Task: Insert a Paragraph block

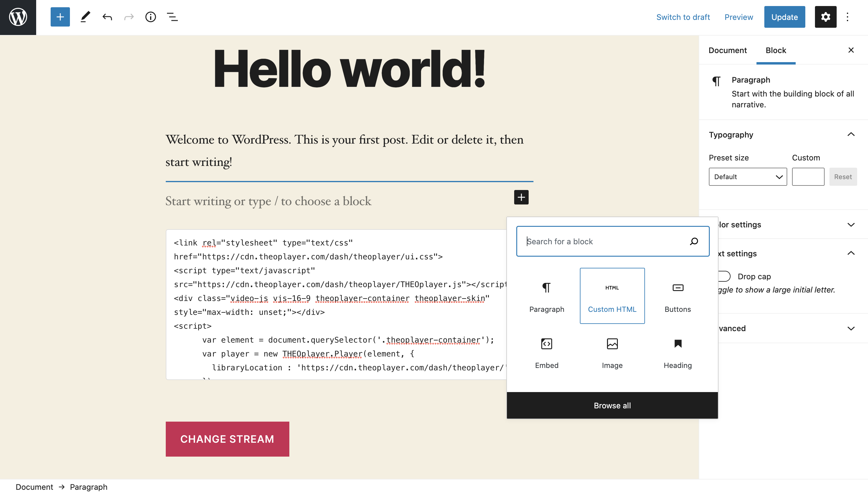Action: point(547,296)
